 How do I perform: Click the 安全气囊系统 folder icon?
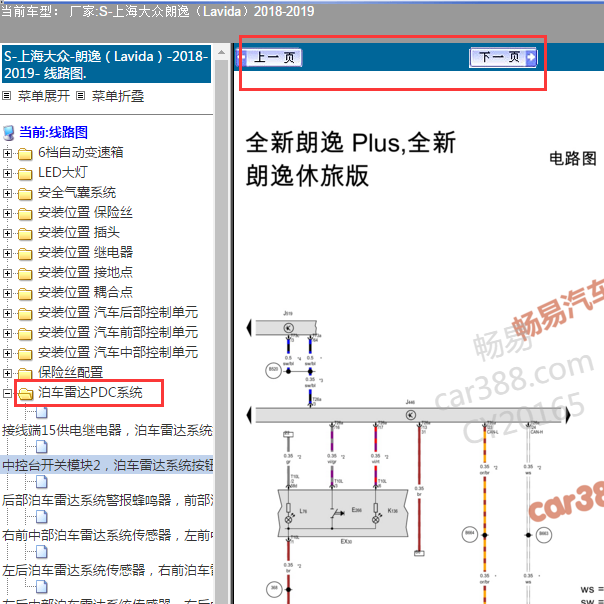coord(25,194)
